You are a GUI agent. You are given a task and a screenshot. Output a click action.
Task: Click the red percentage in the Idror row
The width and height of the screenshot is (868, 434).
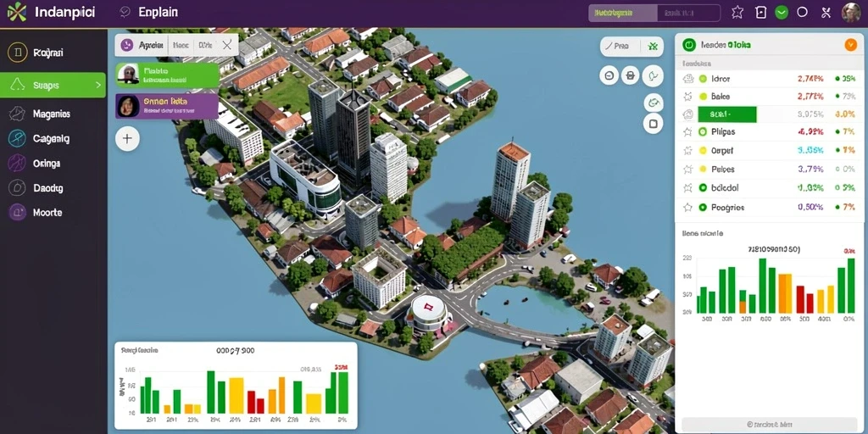click(x=810, y=79)
